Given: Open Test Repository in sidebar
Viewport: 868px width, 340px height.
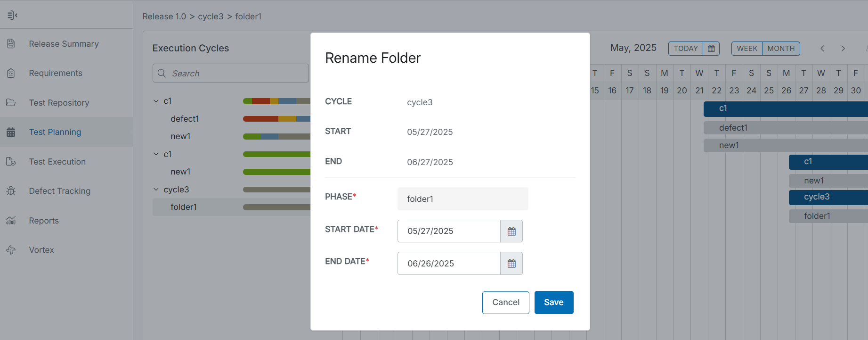Looking at the screenshot, I should [x=59, y=103].
